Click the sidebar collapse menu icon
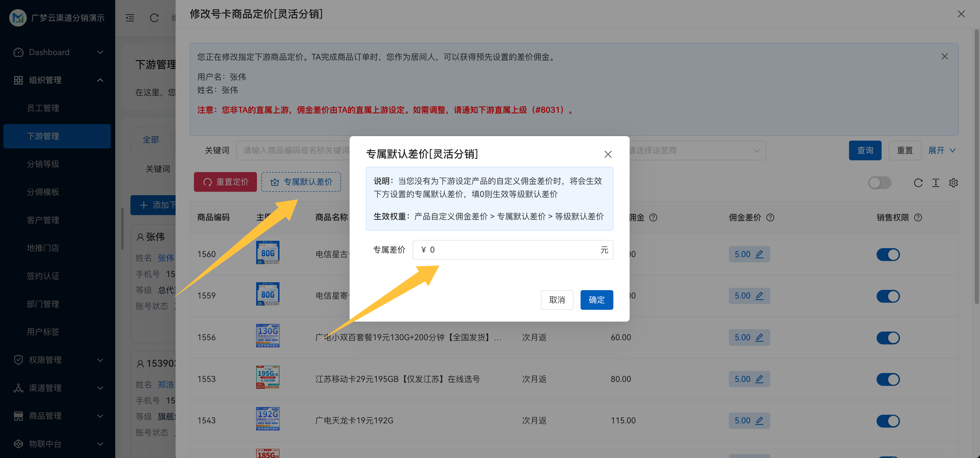980x458 pixels. pyautogui.click(x=130, y=18)
